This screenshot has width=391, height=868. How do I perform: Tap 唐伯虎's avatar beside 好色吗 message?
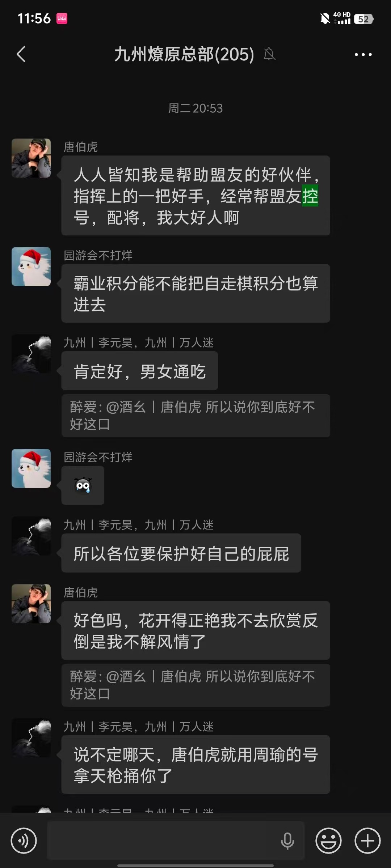coord(31,604)
